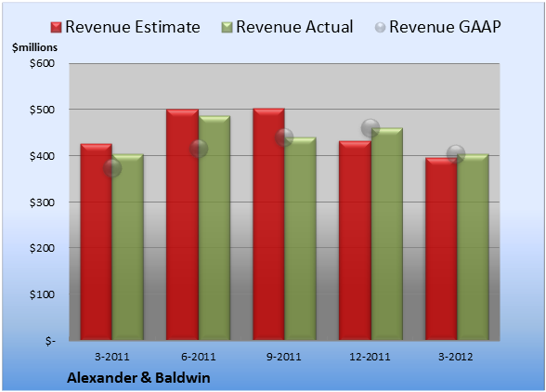This screenshot has width=546, height=392.
Task: Click the $600 axis label
Action: click(x=42, y=63)
